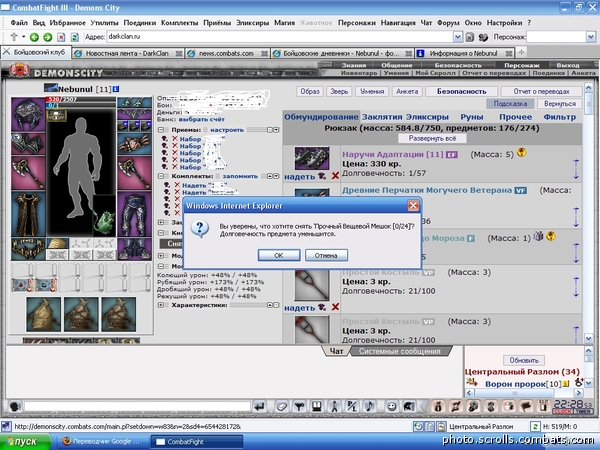Collapse the Комплекты section in character panel

tap(161, 176)
